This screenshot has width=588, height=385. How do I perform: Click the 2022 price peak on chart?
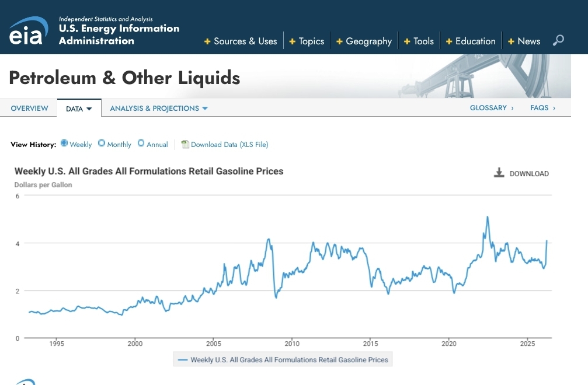tap(488, 217)
